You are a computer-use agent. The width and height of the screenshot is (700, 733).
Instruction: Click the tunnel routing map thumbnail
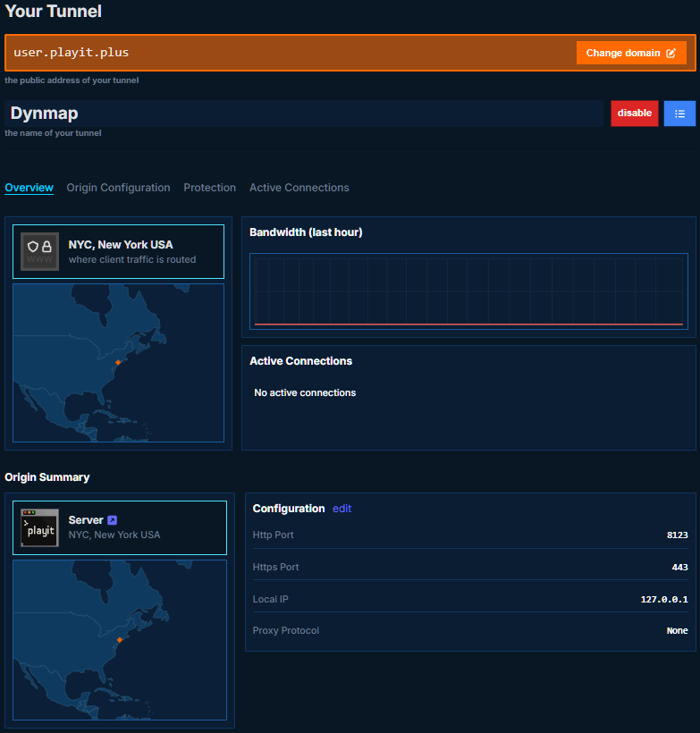coord(118,363)
